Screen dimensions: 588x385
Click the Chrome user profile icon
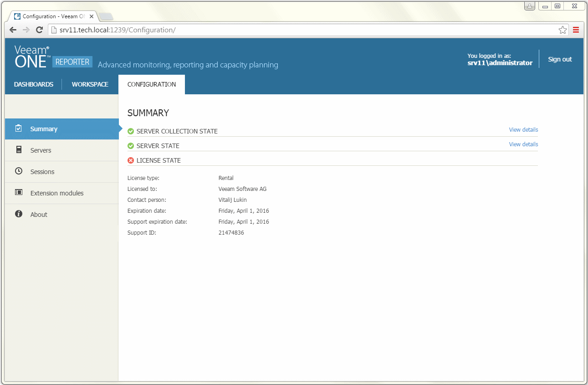coord(530,6)
